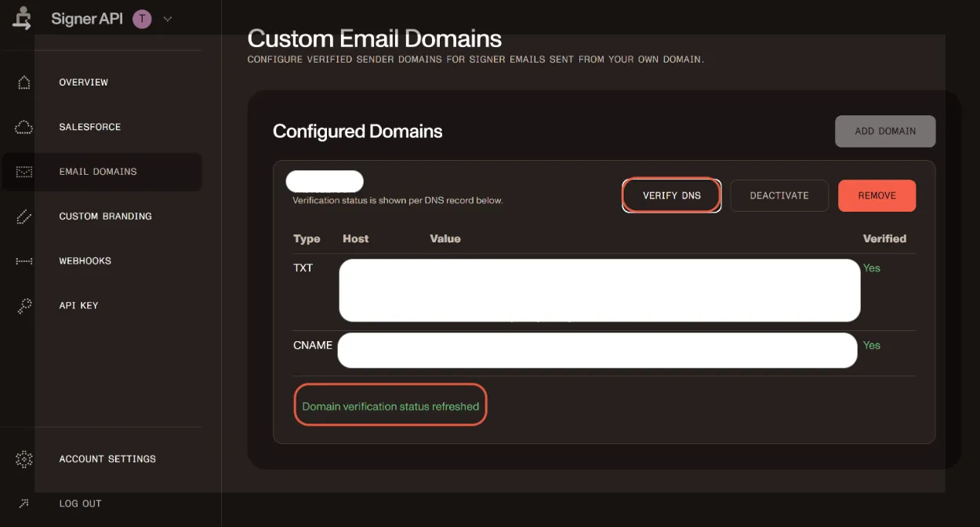The width and height of the screenshot is (980, 527).
Task: Click the Custom Email Domains heading
Action: [375, 38]
